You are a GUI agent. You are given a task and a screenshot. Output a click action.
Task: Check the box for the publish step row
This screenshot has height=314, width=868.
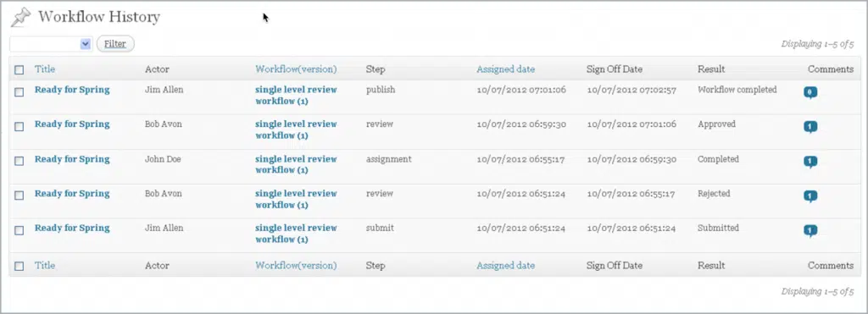(x=19, y=92)
